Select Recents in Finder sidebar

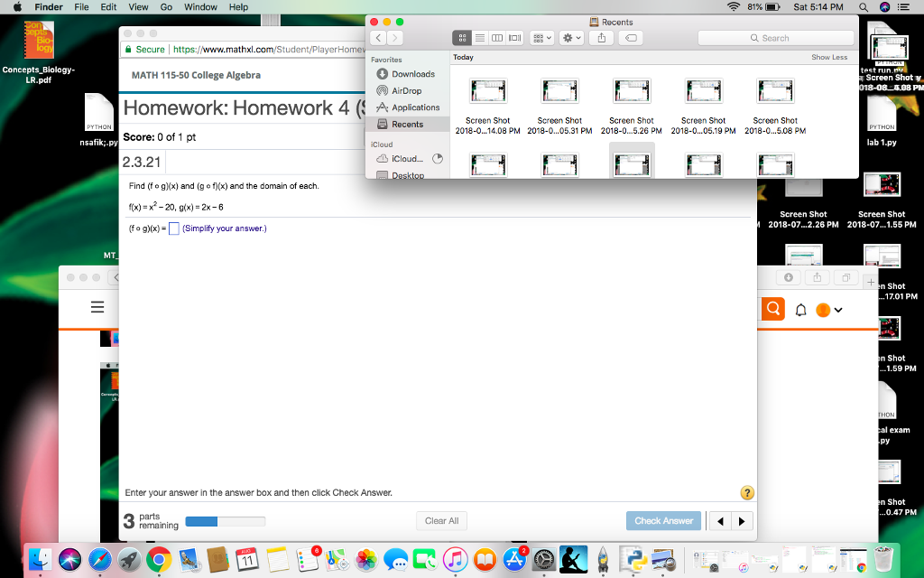(407, 125)
